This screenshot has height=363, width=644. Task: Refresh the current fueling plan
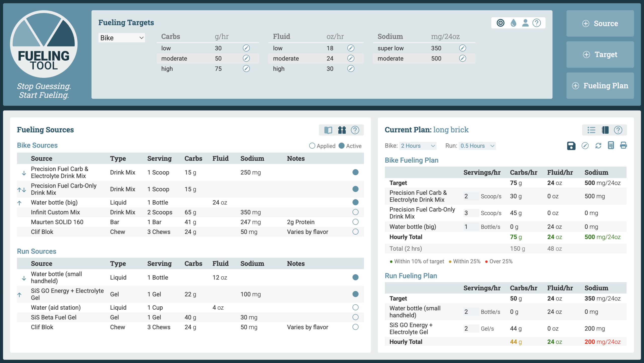(x=598, y=146)
